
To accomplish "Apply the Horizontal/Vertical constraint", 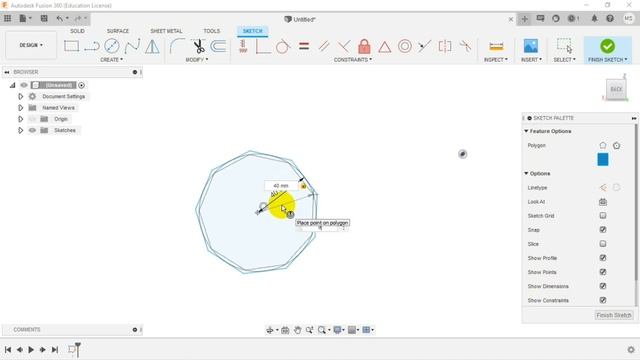I will point(243,46).
